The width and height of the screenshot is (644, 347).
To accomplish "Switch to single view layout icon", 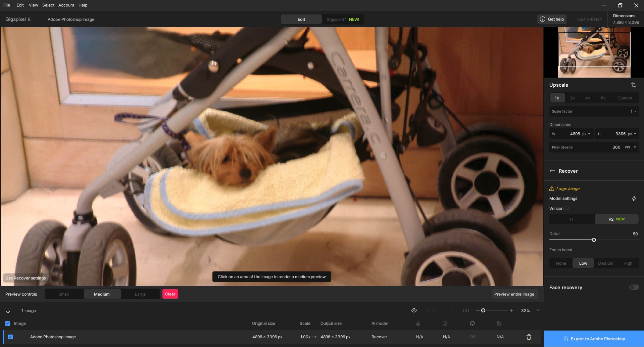I will 431,310.
